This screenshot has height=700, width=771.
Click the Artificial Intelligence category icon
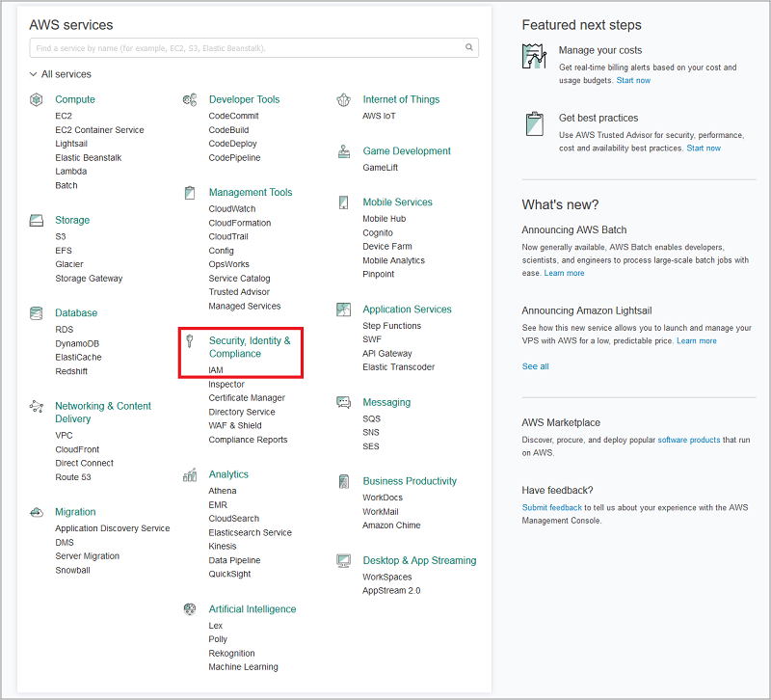tap(189, 608)
